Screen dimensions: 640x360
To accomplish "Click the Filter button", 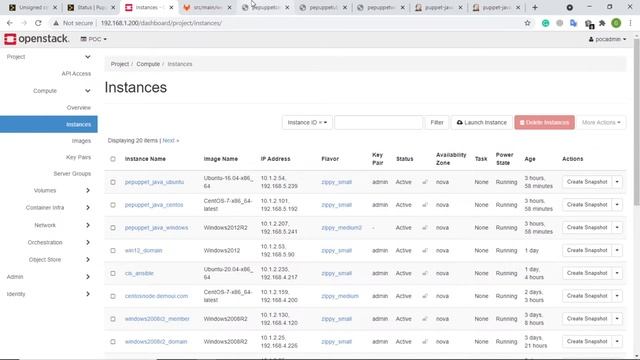I will [437, 122].
